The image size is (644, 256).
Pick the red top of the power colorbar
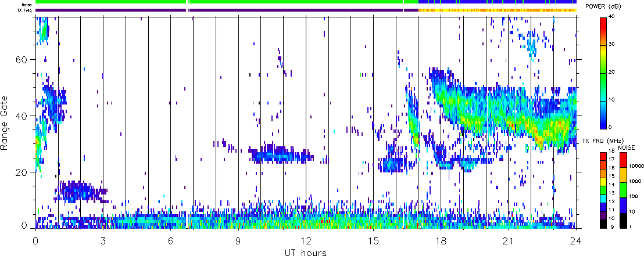click(x=603, y=24)
